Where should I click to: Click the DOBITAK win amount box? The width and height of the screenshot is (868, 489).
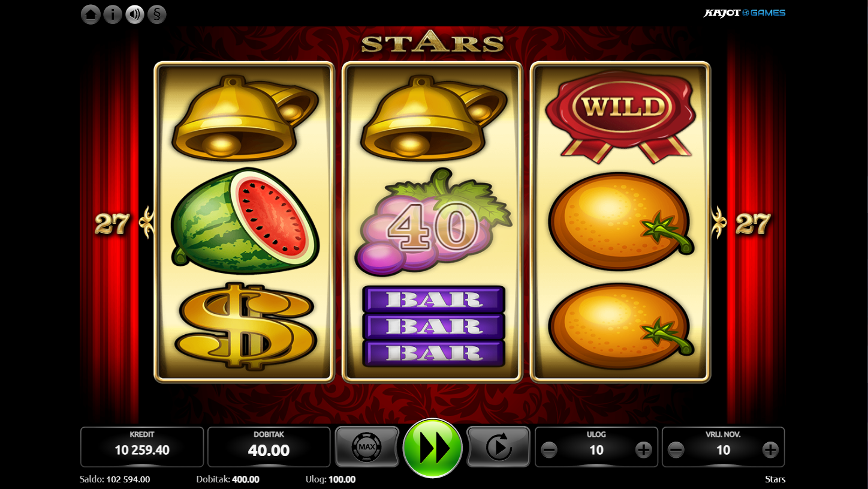[x=269, y=447]
